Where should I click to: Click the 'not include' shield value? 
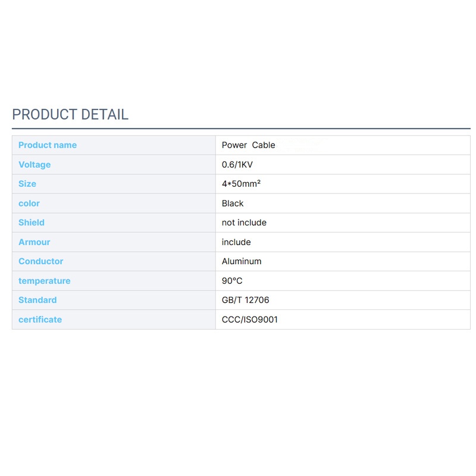pos(244,223)
